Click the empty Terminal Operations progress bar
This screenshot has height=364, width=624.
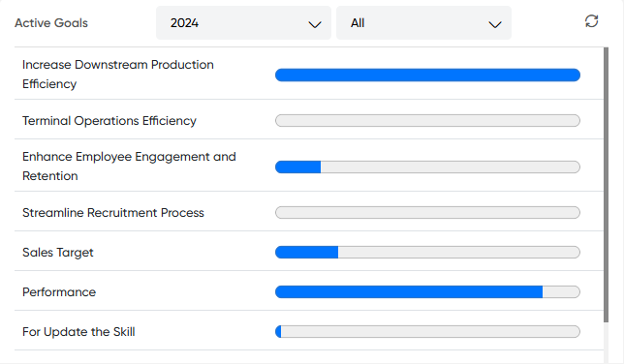(427, 121)
